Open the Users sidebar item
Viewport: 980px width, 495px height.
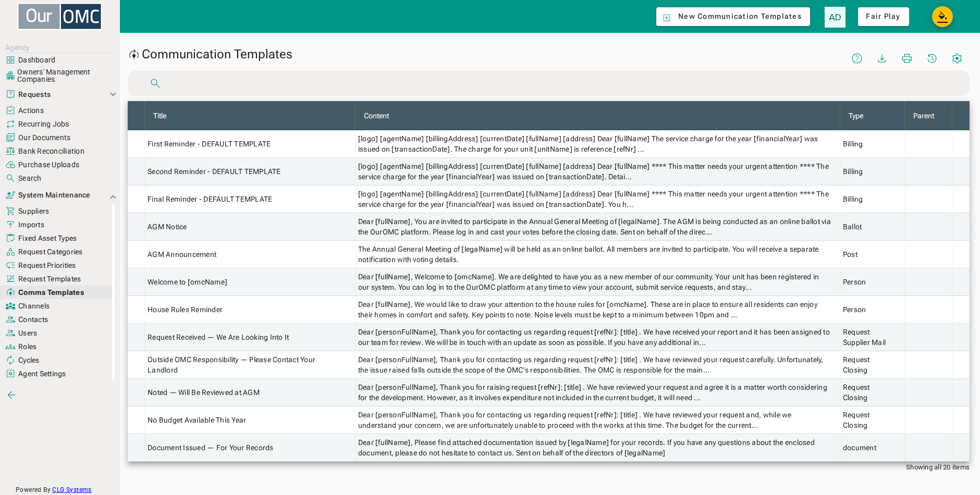click(x=28, y=333)
